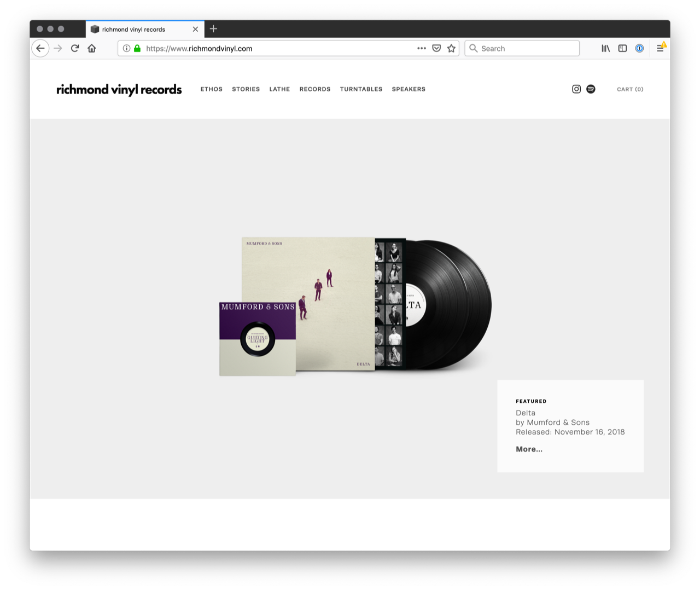Select the richmond vinyl records tab
Image resolution: width=700 pixels, height=590 pixels.
[145, 29]
